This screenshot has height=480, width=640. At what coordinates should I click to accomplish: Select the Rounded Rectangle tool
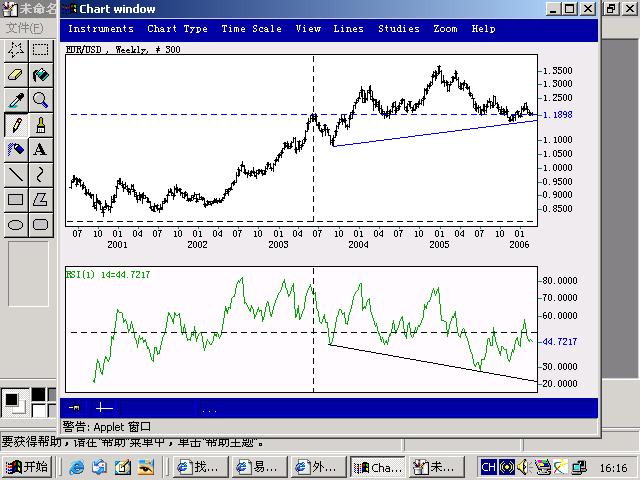coord(40,225)
